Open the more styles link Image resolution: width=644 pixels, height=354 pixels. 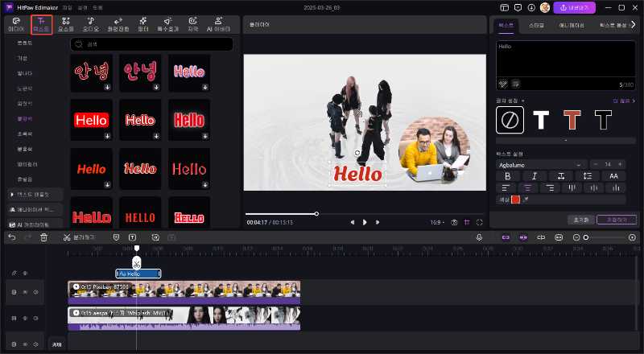[624, 101]
